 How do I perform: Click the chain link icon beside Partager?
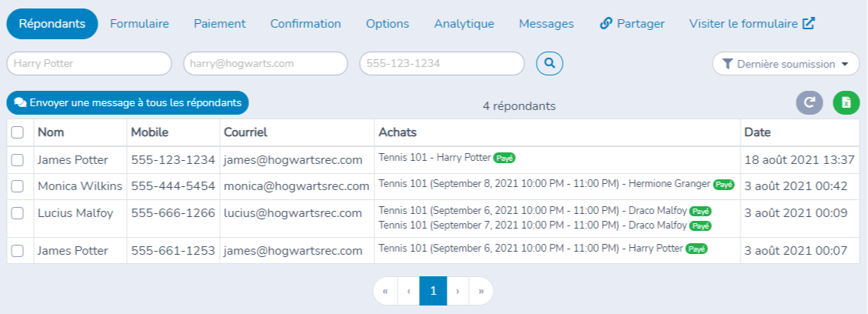[606, 24]
